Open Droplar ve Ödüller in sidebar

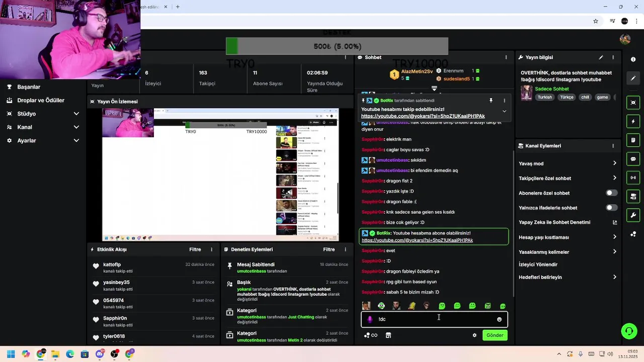point(41,101)
